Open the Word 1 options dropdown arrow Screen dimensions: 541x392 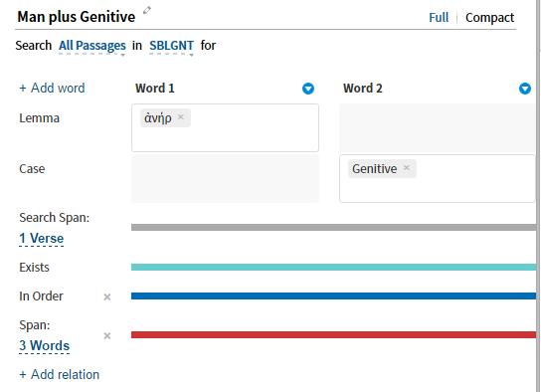308,89
